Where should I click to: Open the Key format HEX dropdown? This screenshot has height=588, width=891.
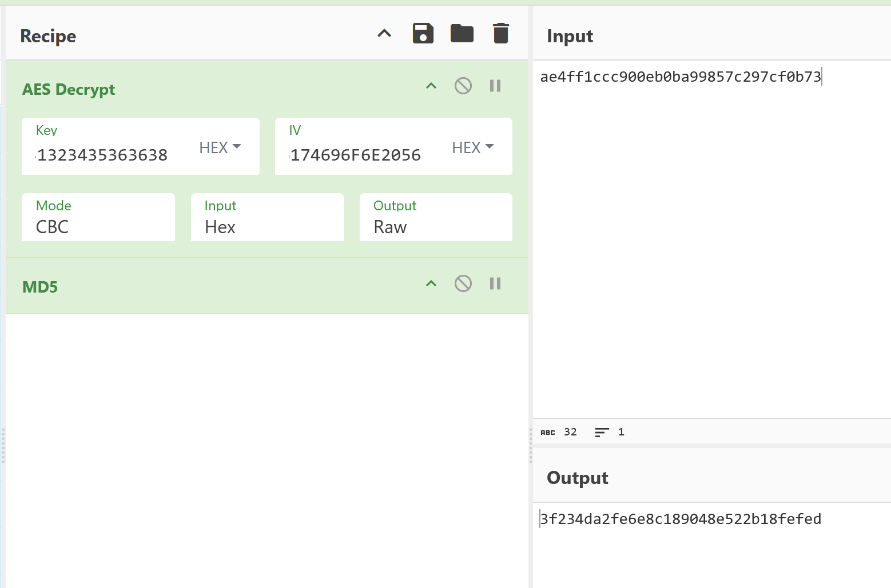(220, 147)
